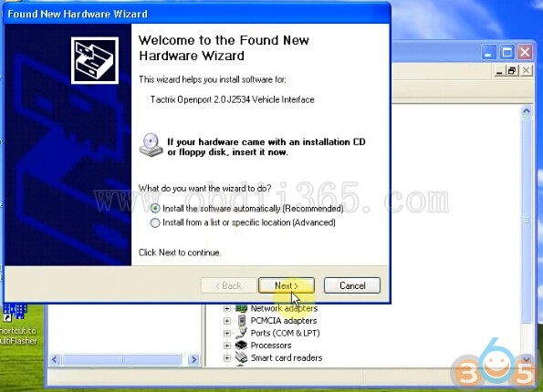The height and width of the screenshot is (392, 543).
Task: Expand Ports (COM & LPT) node
Action: 227,333
